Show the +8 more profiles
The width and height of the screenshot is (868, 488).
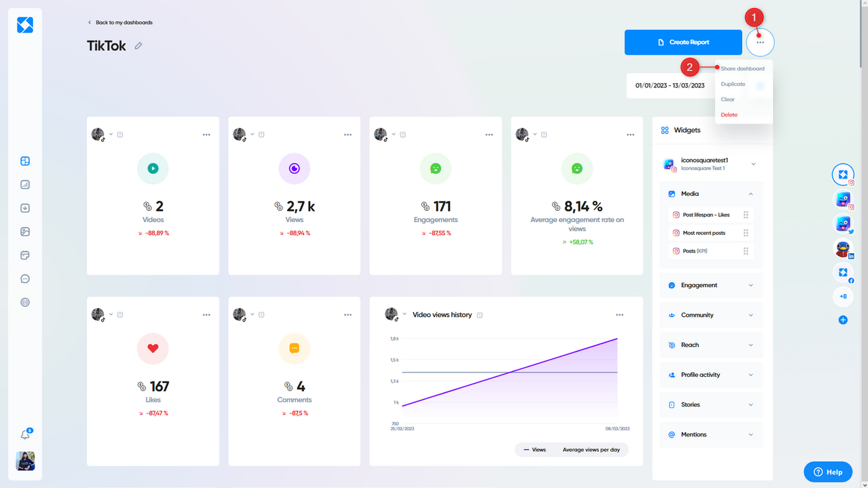click(843, 297)
